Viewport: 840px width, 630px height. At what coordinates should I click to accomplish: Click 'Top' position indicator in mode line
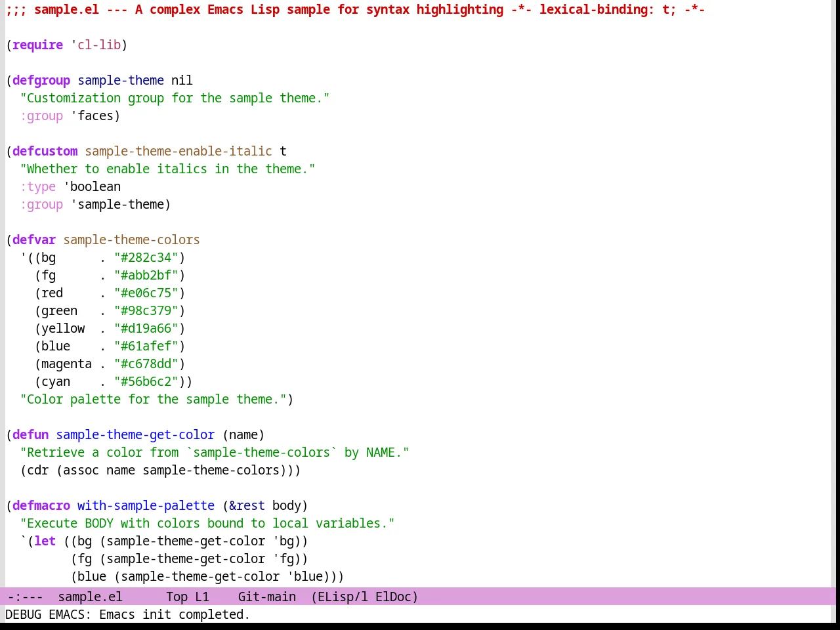(177, 597)
